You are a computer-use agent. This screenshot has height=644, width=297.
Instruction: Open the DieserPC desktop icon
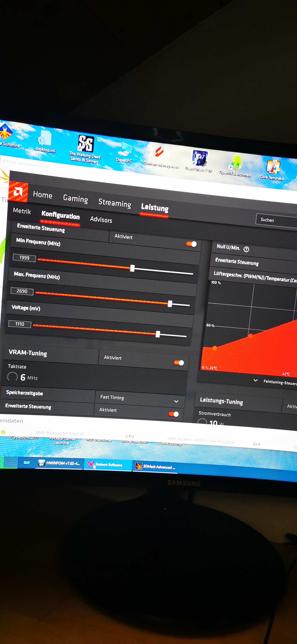tap(124, 153)
